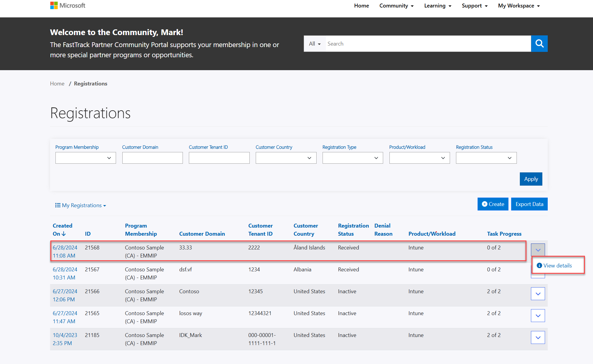Image resolution: width=593 pixels, height=364 pixels.
Task: Click the Export Data button
Action: click(x=529, y=204)
